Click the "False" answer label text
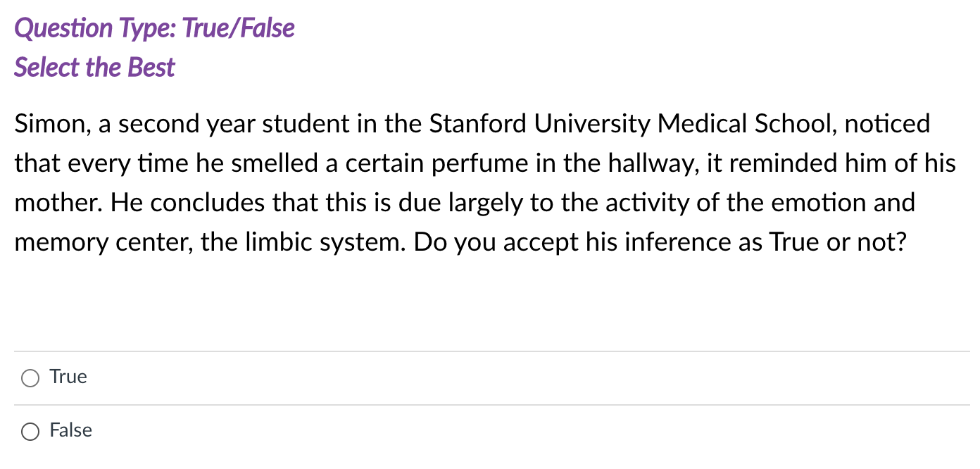The height and width of the screenshot is (469, 980). tap(70, 431)
